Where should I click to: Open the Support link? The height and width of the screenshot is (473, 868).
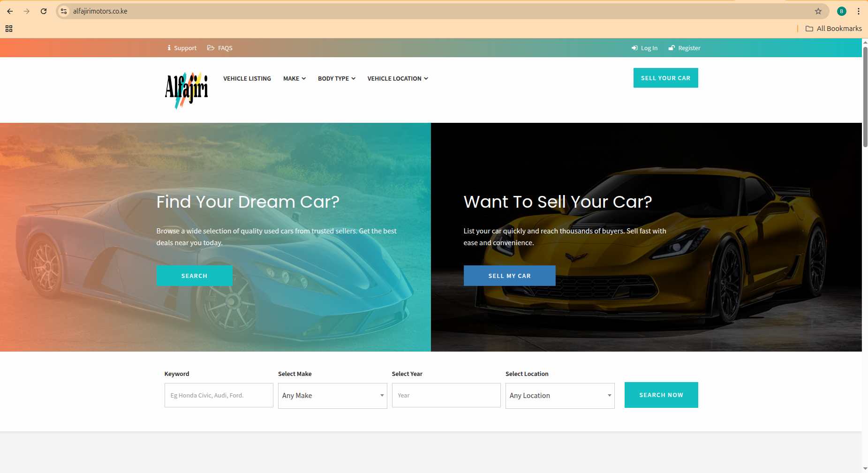(182, 48)
